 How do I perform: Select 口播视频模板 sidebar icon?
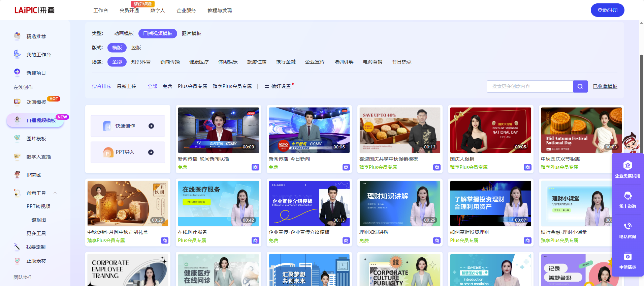17,120
